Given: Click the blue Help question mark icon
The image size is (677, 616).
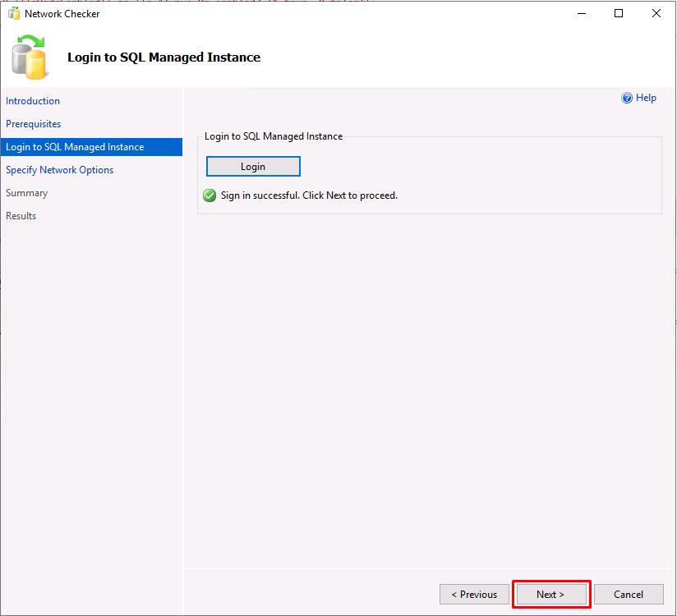Looking at the screenshot, I should [x=627, y=98].
